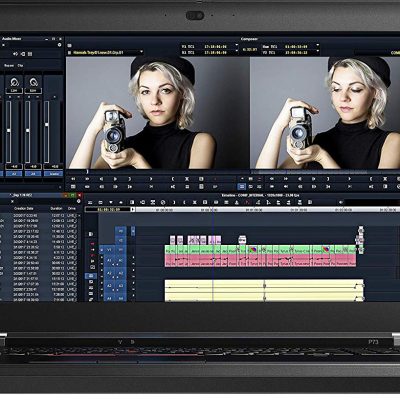400x400 pixels.
Task: Click rewind button under the source monitor
Action: pyautogui.click(x=73, y=179)
